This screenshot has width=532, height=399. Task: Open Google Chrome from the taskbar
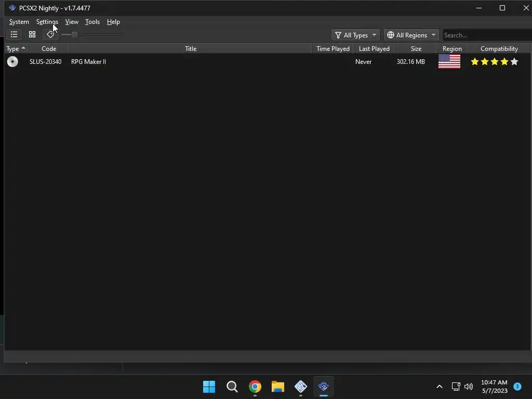[255, 387]
